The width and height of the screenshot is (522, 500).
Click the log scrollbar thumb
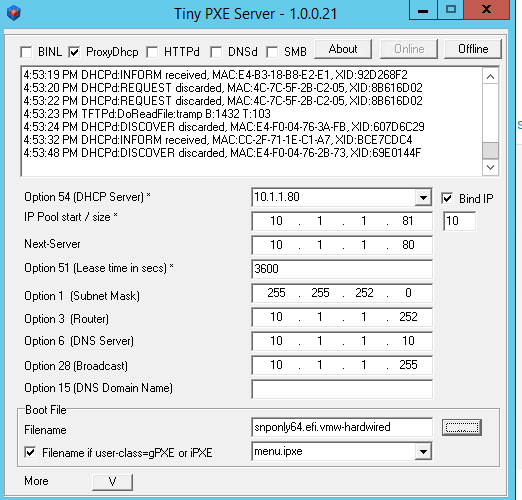[x=490, y=150]
